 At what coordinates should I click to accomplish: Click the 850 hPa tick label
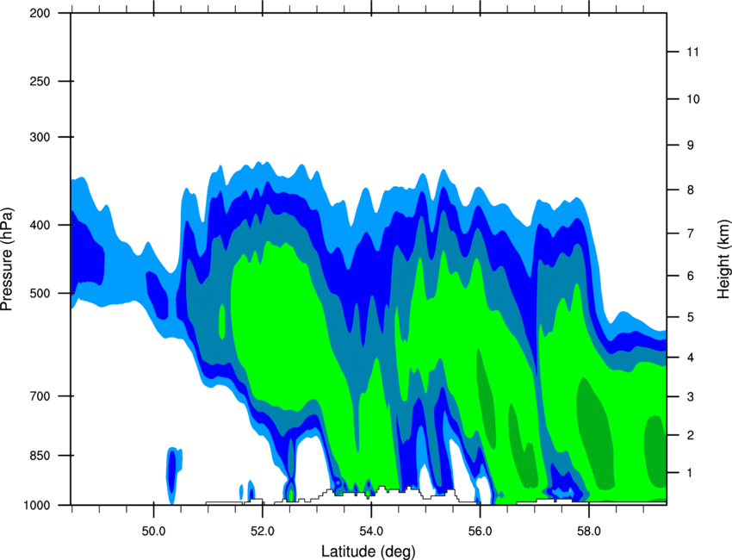[x=40, y=456]
